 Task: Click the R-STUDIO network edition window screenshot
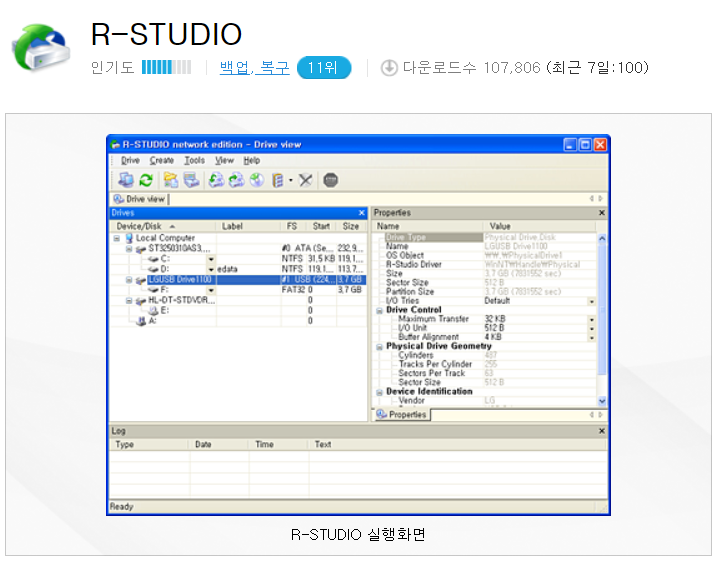click(x=359, y=325)
